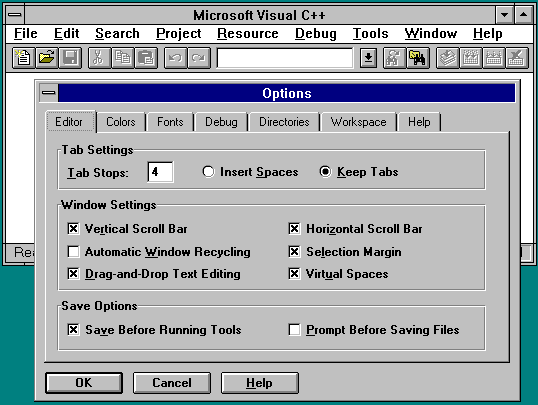This screenshot has width=538, height=405.
Task: Click the toolbar find text box
Action: [x=285, y=58]
